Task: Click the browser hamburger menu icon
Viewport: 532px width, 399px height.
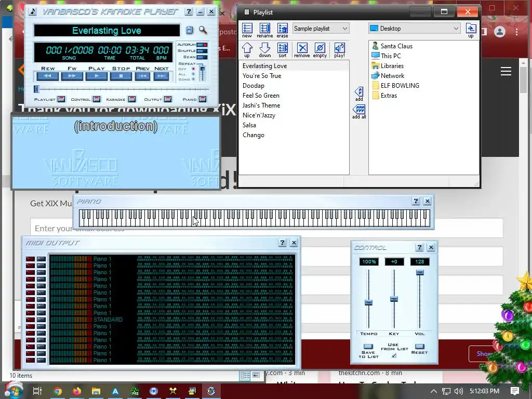Action: point(506,71)
